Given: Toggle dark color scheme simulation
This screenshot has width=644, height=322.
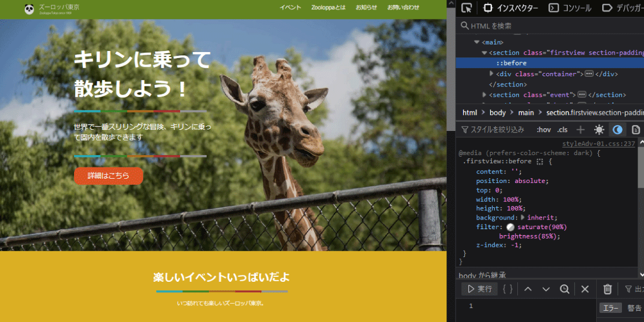Looking at the screenshot, I should [x=618, y=129].
